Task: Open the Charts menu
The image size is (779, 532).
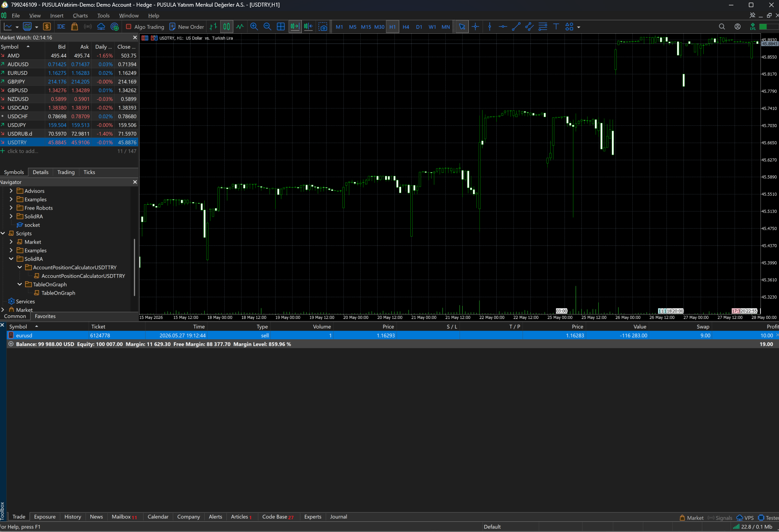Action: pos(80,16)
